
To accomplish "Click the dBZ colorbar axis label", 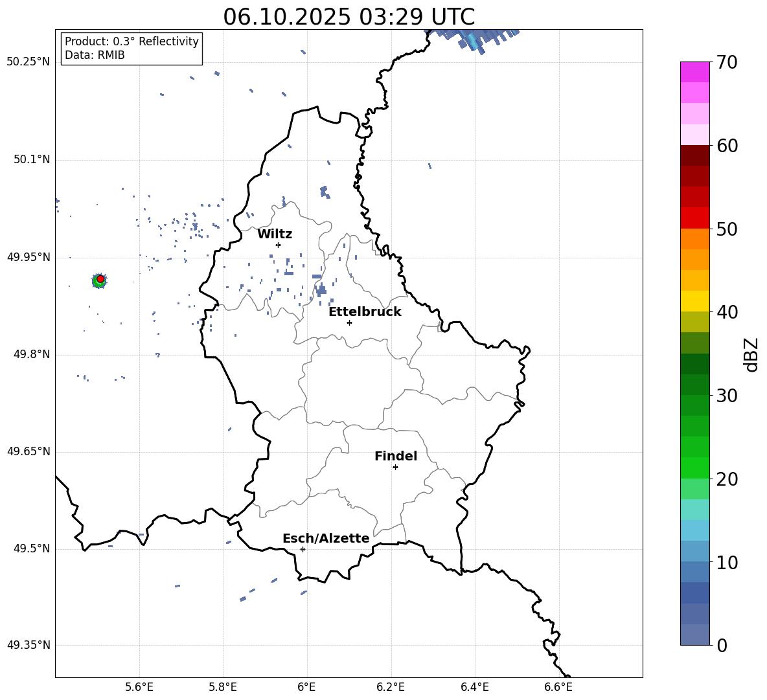I will (751, 354).
